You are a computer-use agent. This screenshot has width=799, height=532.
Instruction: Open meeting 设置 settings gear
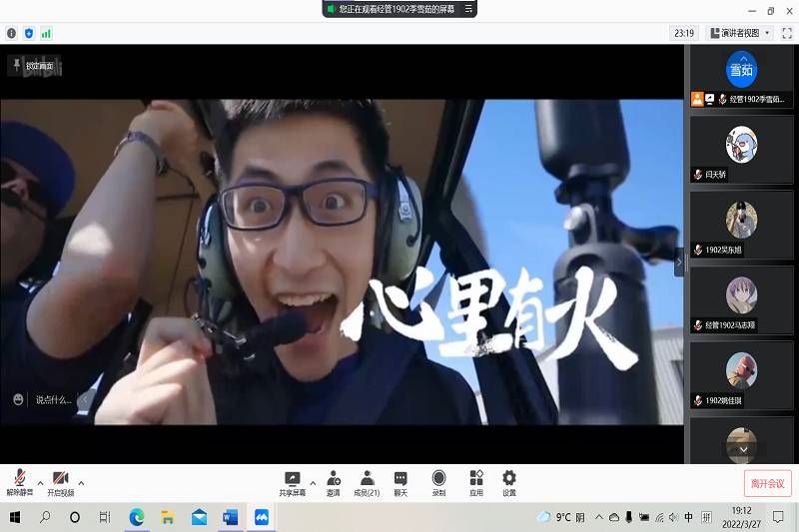(509, 482)
